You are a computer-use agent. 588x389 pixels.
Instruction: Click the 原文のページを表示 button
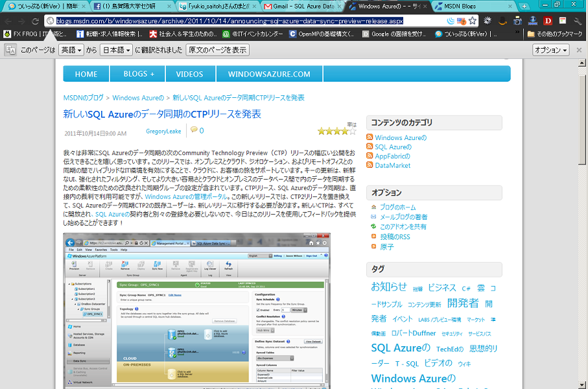217,50
